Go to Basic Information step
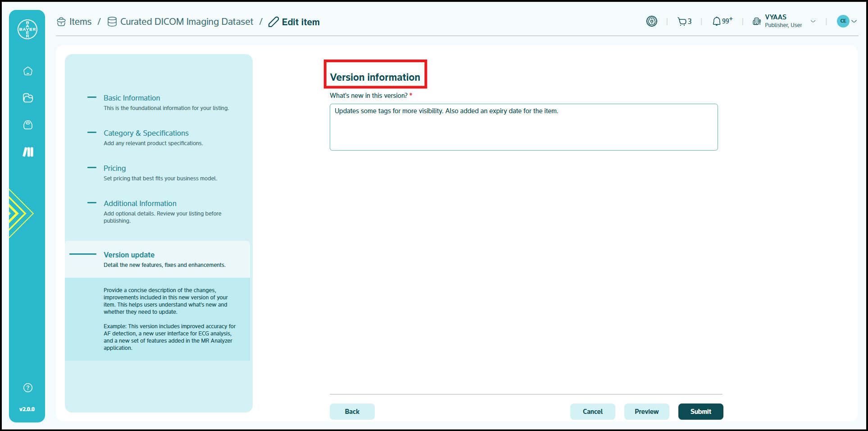The width and height of the screenshot is (868, 431). click(132, 98)
